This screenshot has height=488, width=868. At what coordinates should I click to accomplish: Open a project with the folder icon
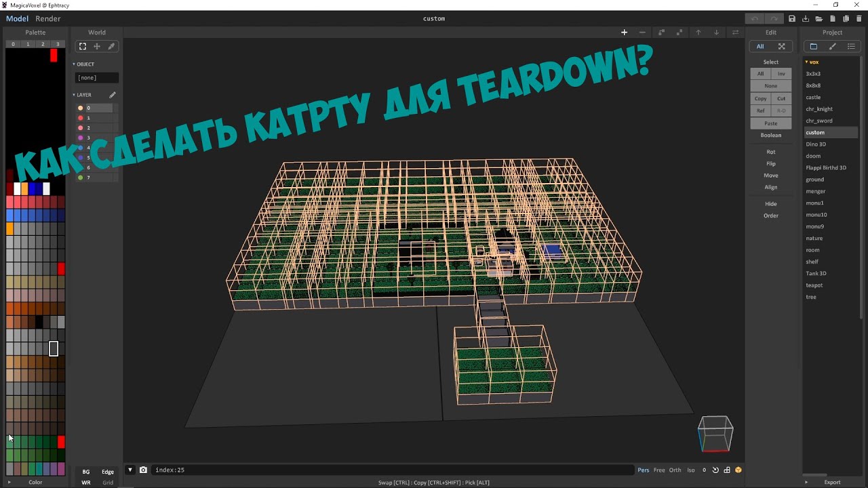coord(819,19)
